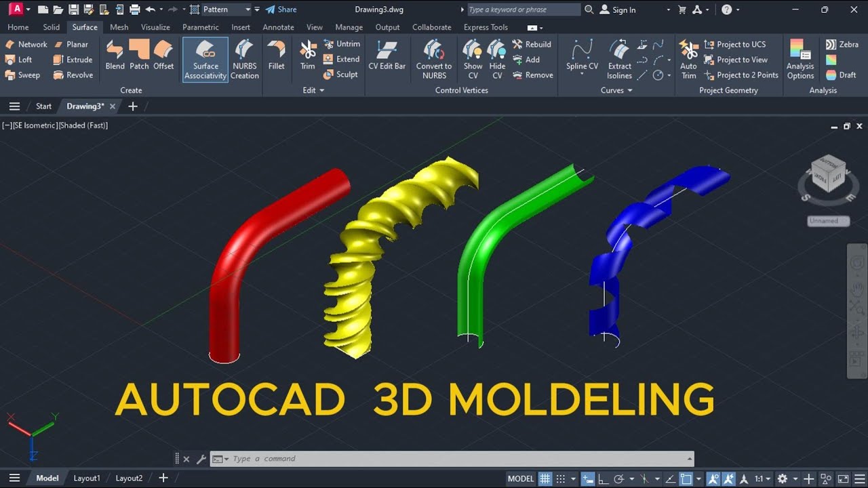Click Rebuild in Control Vertices

tap(532, 44)
